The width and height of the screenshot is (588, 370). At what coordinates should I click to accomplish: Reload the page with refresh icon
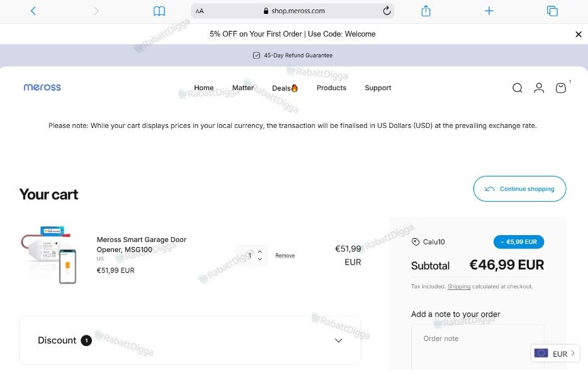[x=387, y=11]
